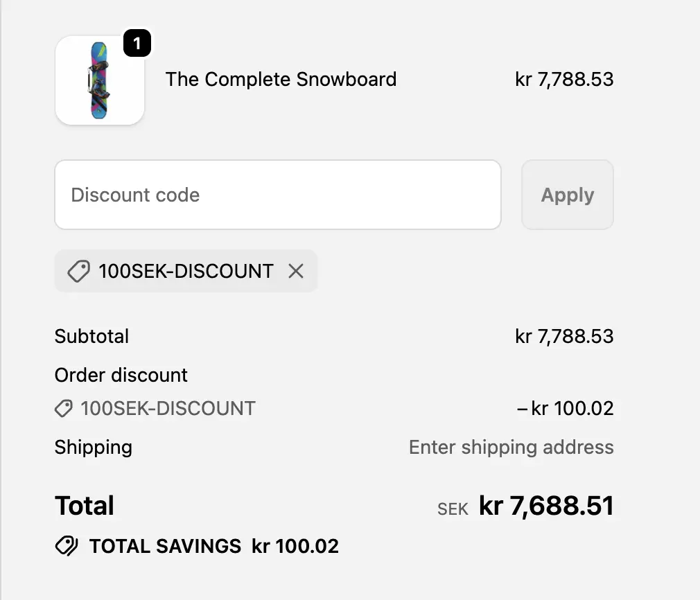Click the Total amount kr 7,688.51
The height and width of the screenshot is (600, 700).
click(x=546, y=506)
